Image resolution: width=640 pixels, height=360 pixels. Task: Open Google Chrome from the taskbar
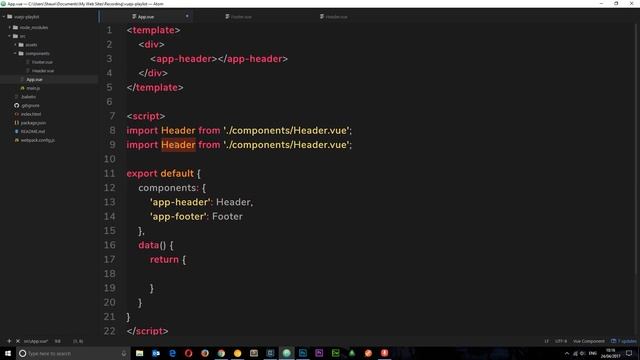point(221,353)
